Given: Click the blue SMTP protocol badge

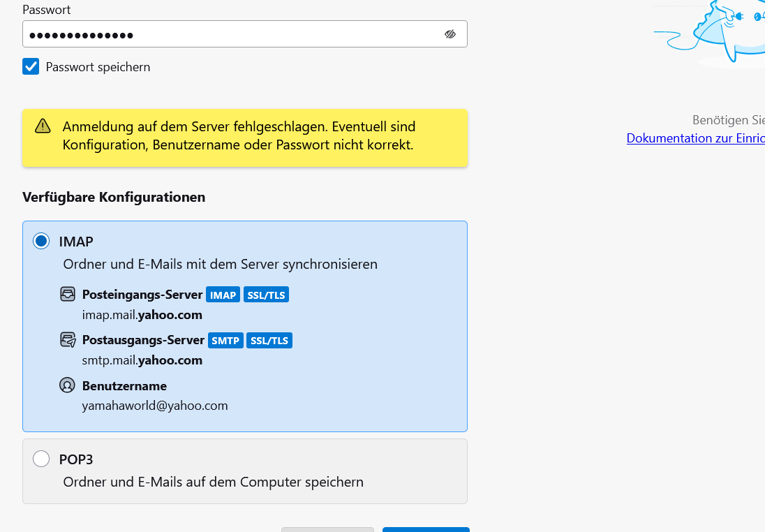Looking at the screenshot, I should pyautogui.click(x=225, y=341).
